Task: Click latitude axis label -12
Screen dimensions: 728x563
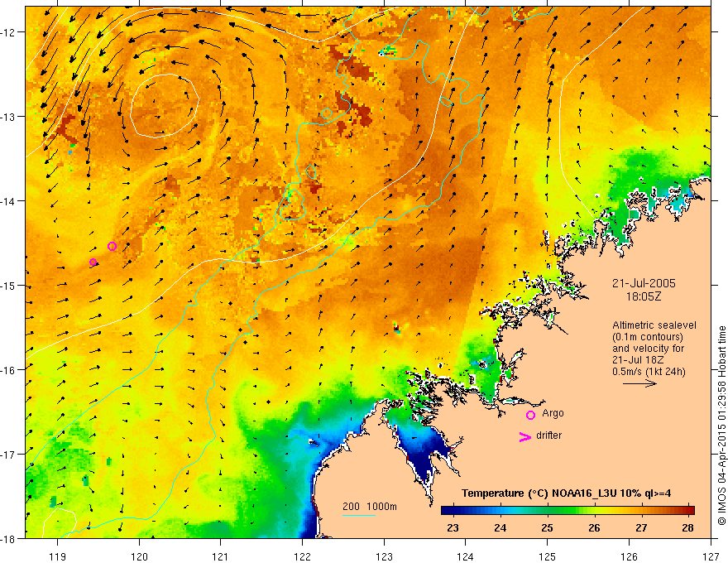Action: tap(8, 32)
